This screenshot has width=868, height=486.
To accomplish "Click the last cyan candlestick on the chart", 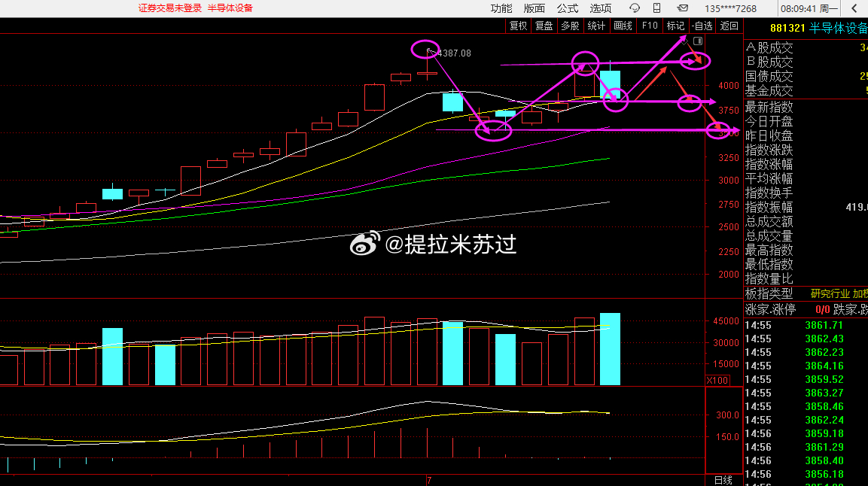I will [x=610, y=84].
